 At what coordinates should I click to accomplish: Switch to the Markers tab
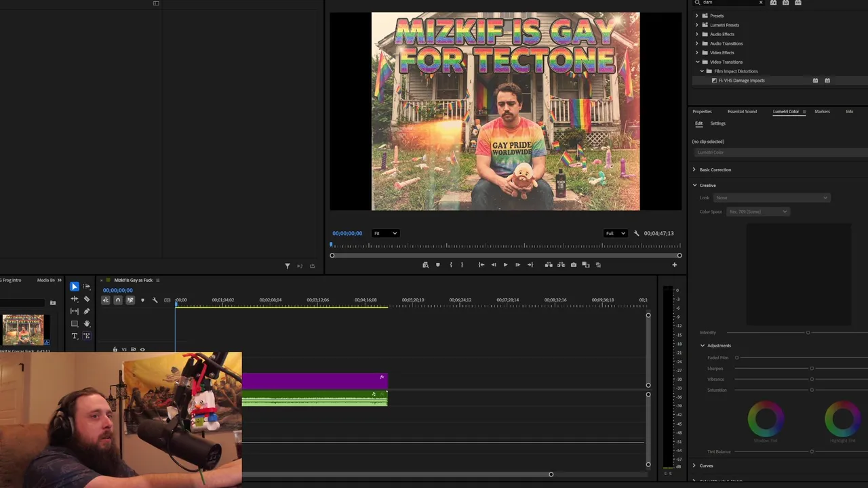click(822, 111)
